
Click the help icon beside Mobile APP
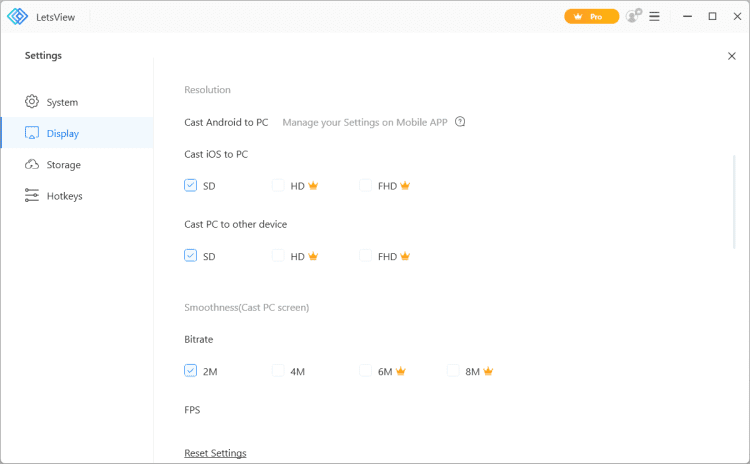(460, 122)
